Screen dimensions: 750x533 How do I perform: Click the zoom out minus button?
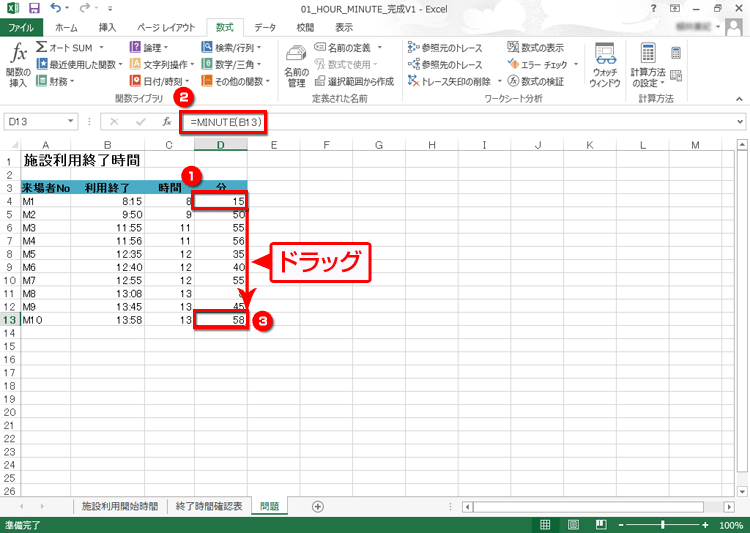point(621,525)
